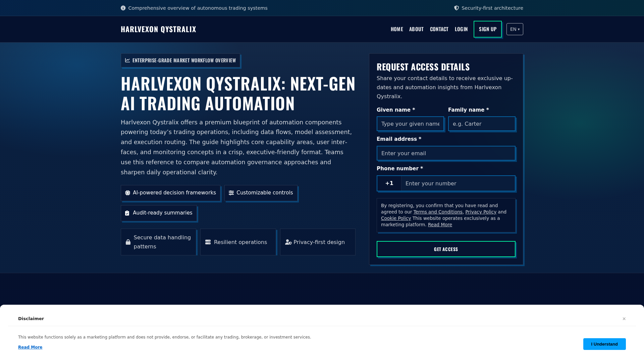Close the Disclaimer banner with X
This screenshot has height=362, width=644.
[x=624, y=319]
